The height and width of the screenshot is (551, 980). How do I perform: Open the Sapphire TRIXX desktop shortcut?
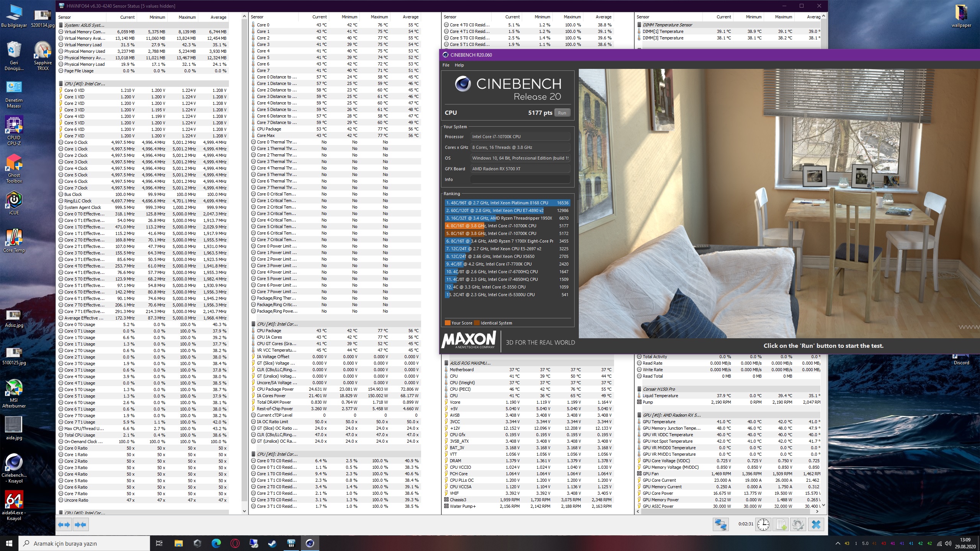(42, 56)
